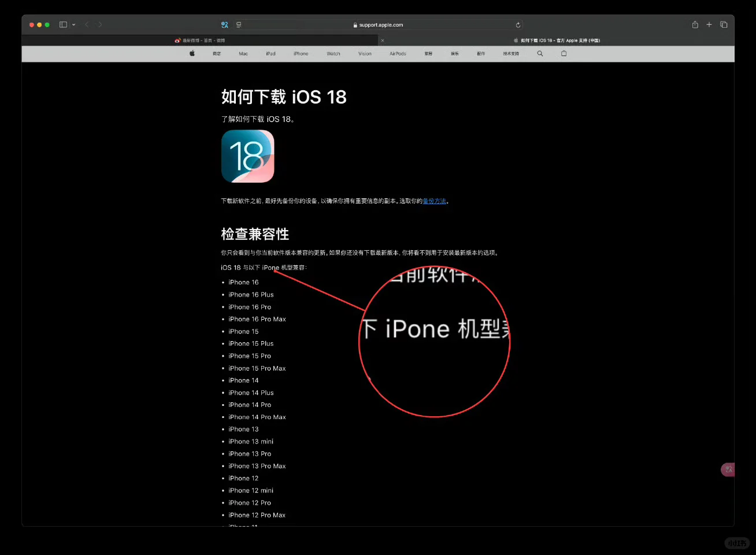Click the "iPhone 14 Pro" list item
The width and height of the screenshot is (756, 555).
point(250,405)
